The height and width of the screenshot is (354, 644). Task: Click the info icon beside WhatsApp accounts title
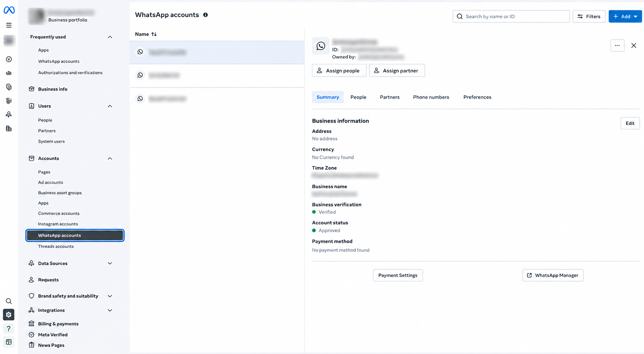click(206, 15)
